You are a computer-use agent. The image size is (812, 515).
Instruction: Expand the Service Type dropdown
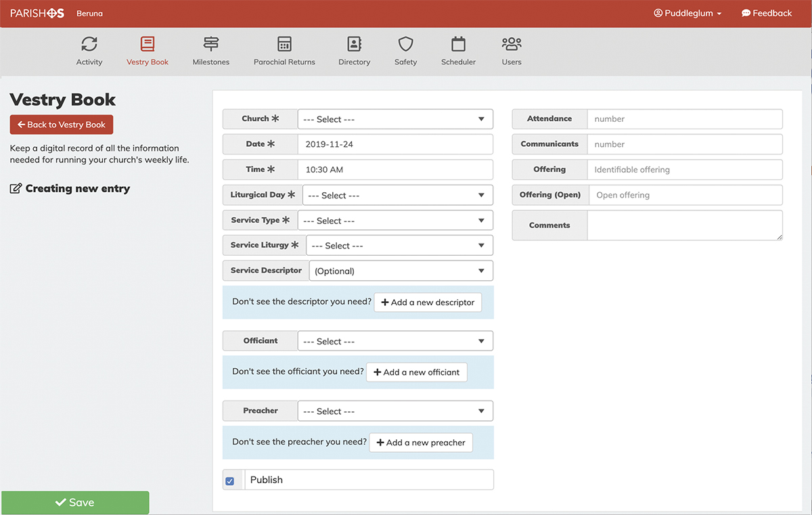coord(395,221)
